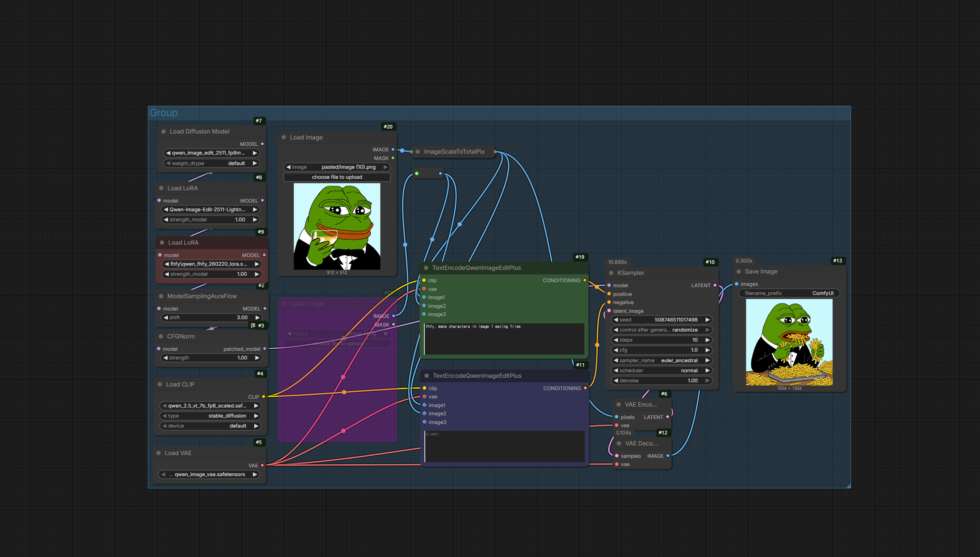Click the Save Image node collapse dot
The image size is (980, 557).
(x=738, y=272)
